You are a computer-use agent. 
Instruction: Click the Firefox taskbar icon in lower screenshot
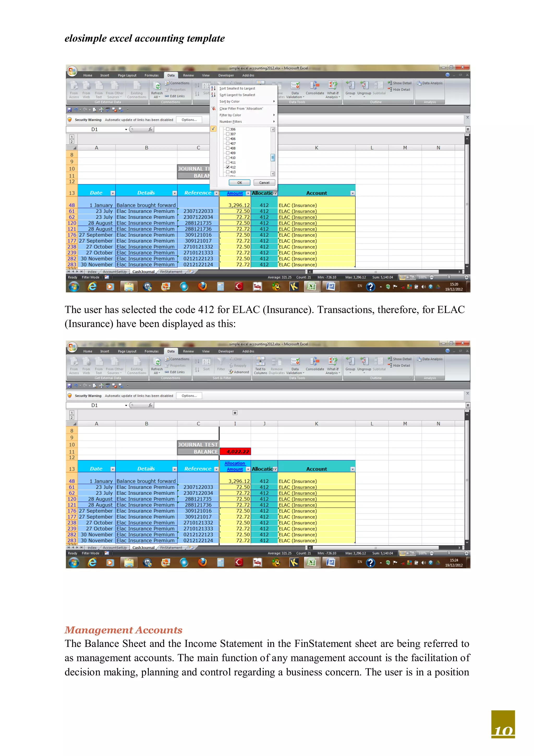[202, 562]
